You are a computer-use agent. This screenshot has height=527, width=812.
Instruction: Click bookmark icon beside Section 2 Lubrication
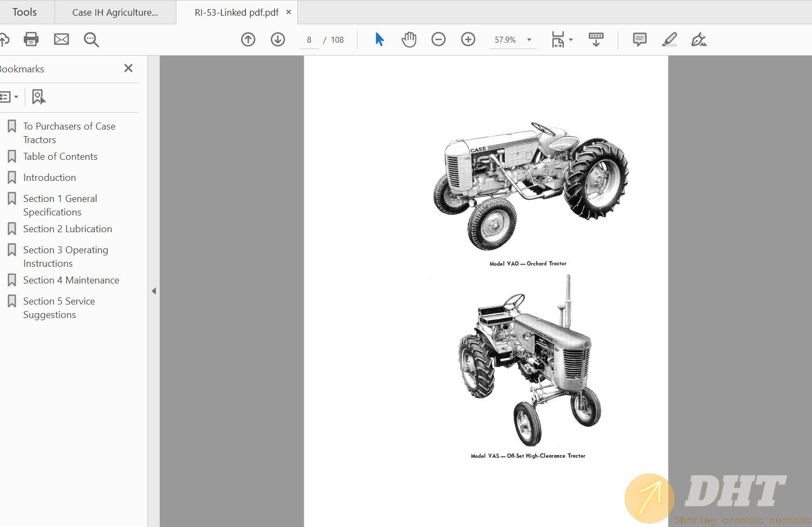tap(12, 229)
